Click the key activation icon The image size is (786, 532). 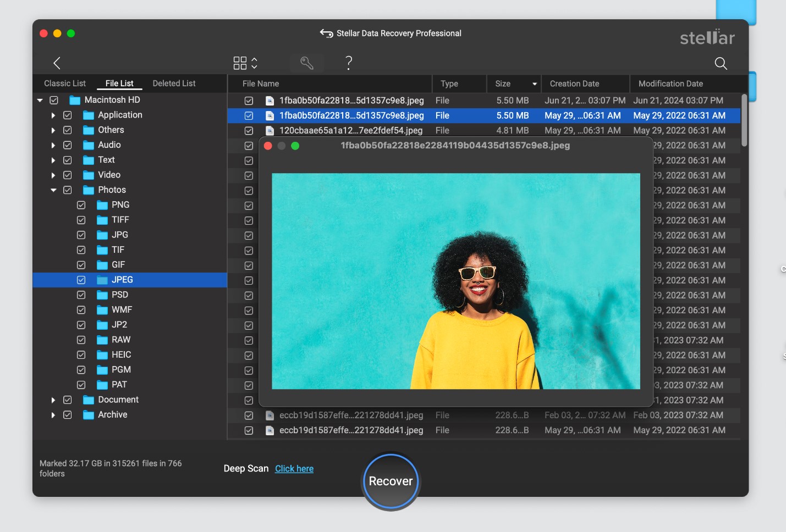(307, 63)
